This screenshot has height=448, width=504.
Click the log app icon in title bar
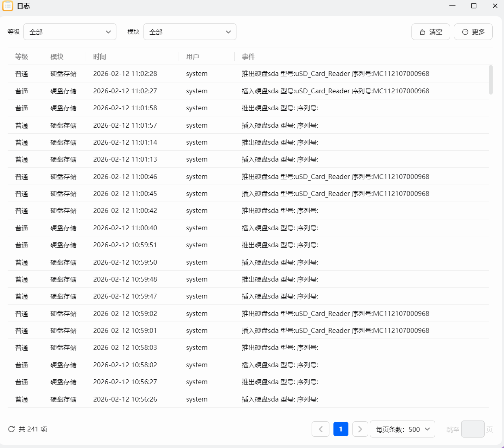pyautogui.click(x=8, y=6)
